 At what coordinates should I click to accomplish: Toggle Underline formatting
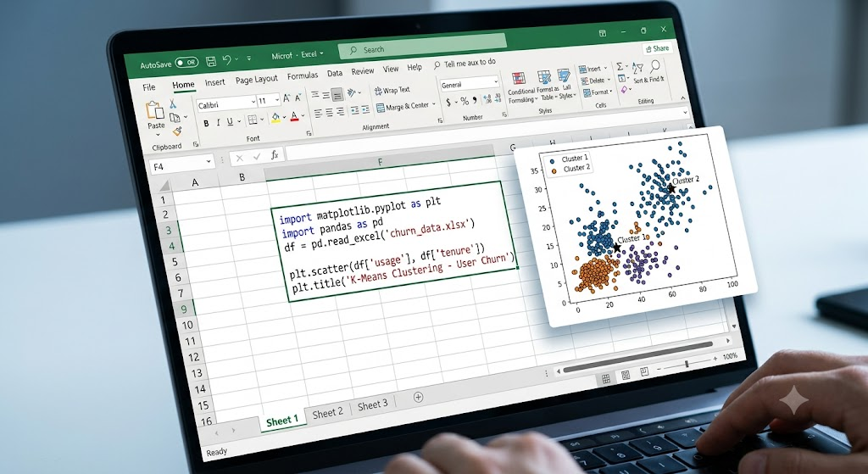click(230, 122)
